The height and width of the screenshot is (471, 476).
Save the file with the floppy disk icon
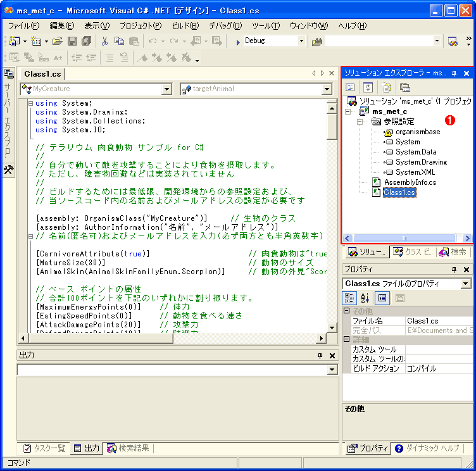point(72,41)
